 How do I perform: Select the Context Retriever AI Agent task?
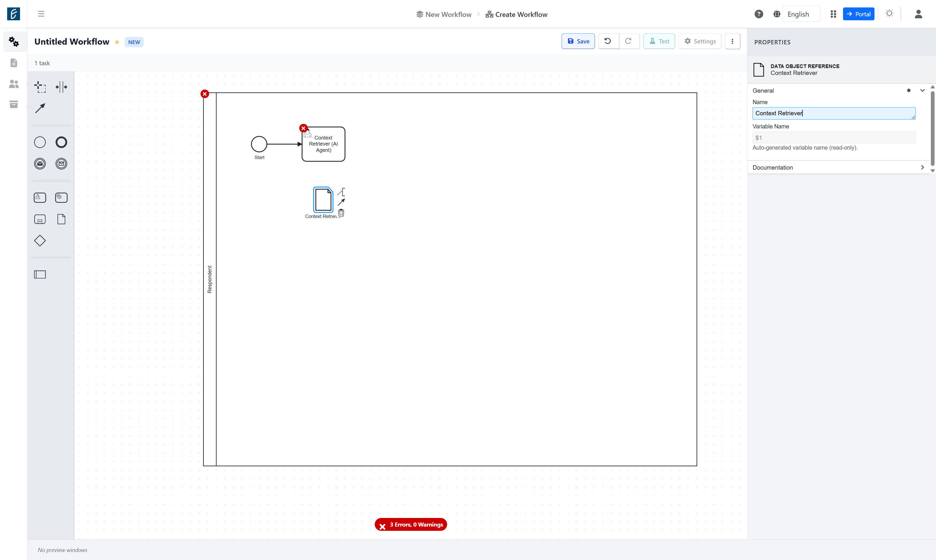(x=324, y=144)
